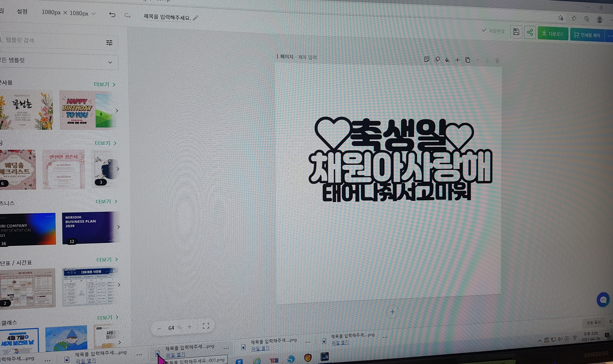Add a page using circled plus below canvas
This screenshot has width=613, height=364.
coord(392,312)
